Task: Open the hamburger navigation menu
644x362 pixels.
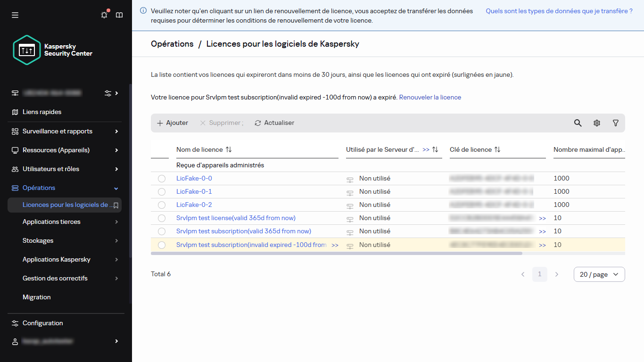Action: (15, 15)
